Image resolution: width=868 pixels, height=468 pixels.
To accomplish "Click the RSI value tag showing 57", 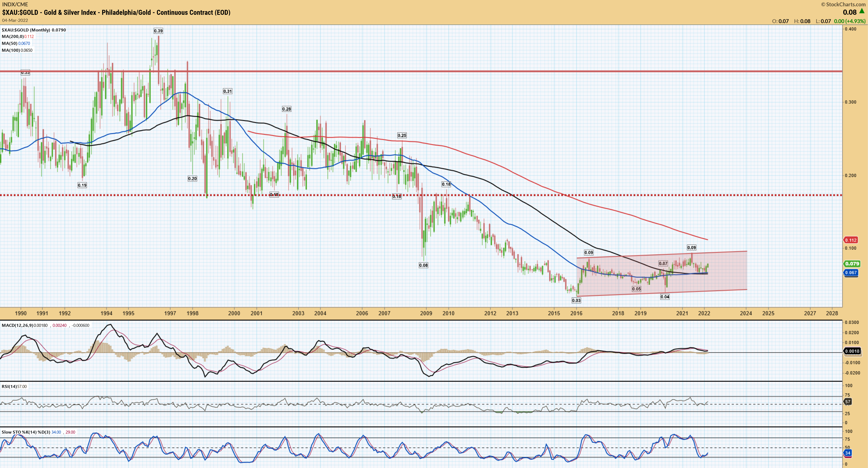I will (x=847, y=401).
